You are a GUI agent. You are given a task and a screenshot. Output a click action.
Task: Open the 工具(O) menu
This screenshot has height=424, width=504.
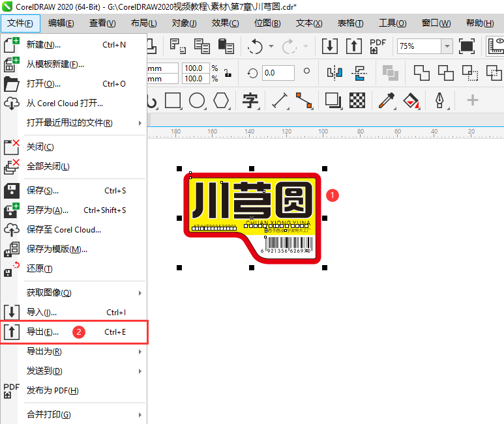393,23
